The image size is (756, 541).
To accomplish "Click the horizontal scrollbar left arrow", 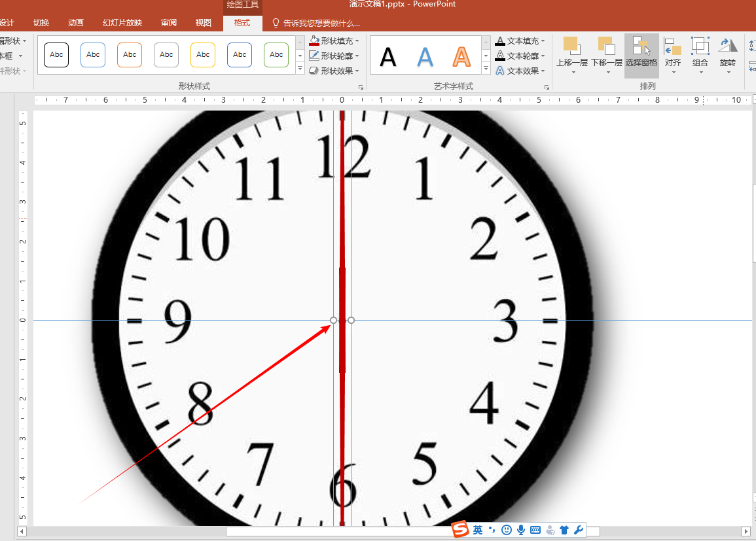I will (x=22, y=531).
